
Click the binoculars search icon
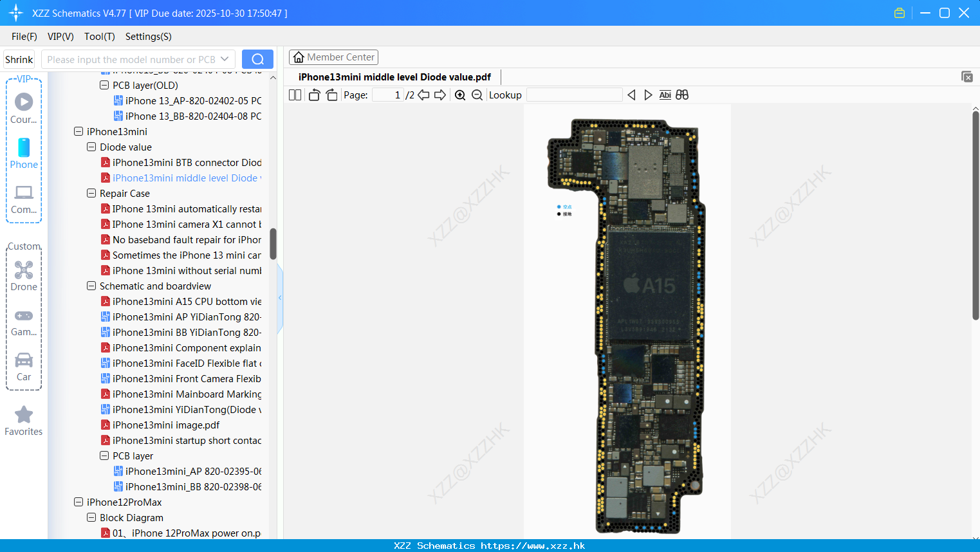(x=682, y=95)
